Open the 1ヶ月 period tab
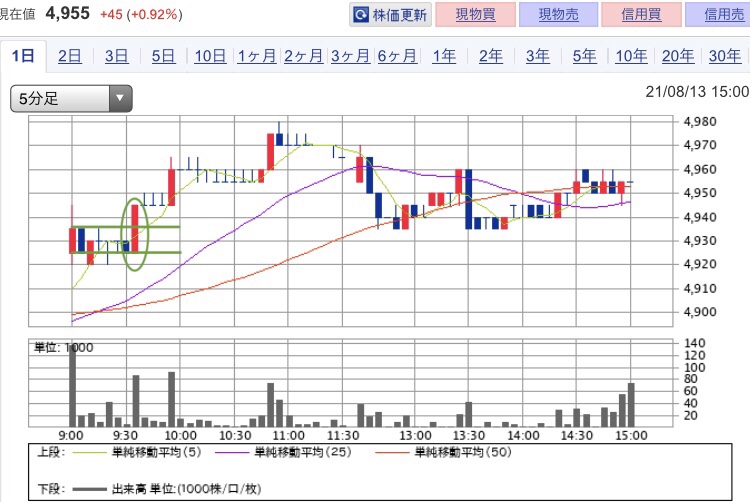The image size is (750, 502). [257, 56]
